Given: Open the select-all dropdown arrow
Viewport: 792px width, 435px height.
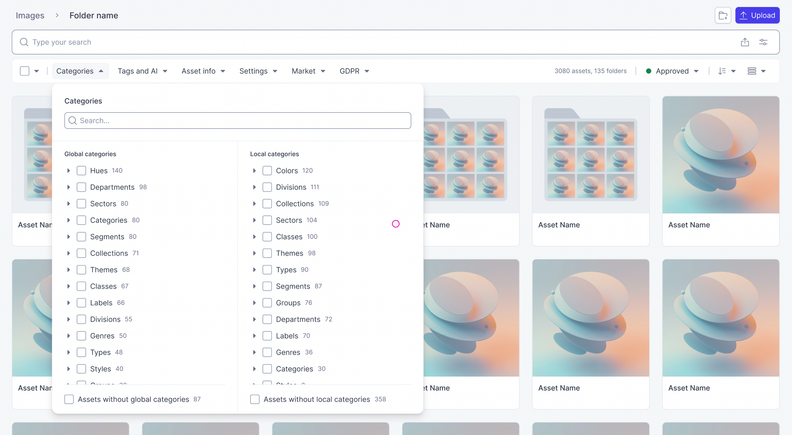Looking at the screenshot, I should pyautogui.click(x=36, y=71).
